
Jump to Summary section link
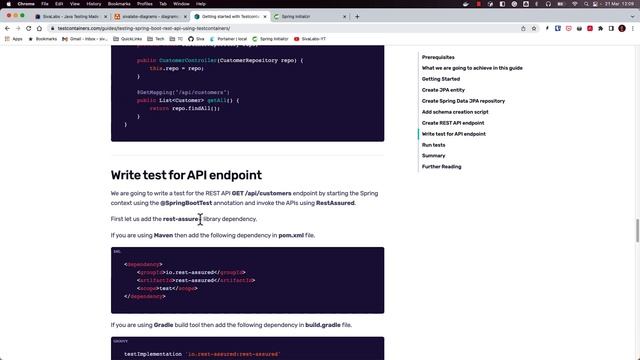pos(433,156)
